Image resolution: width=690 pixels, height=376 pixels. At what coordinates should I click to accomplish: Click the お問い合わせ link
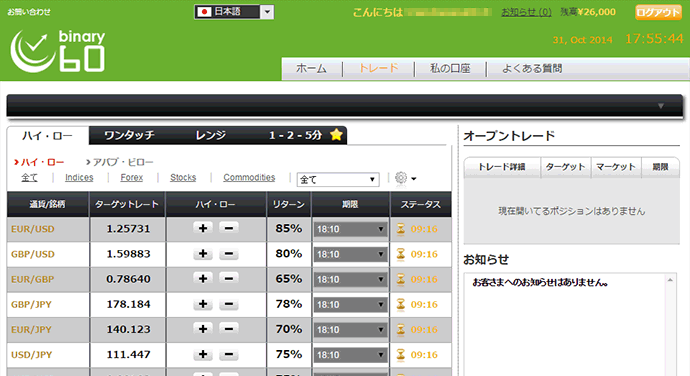pyautogui.click(x=29, y=12)
